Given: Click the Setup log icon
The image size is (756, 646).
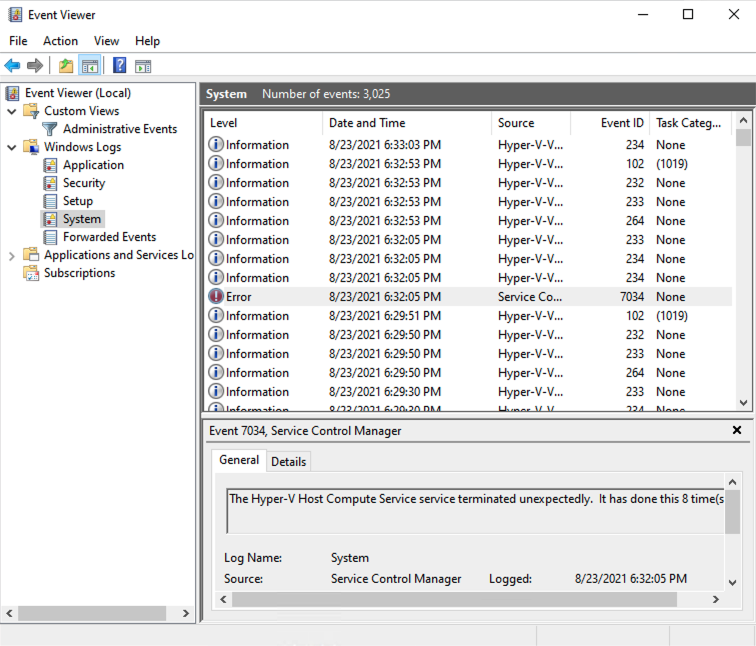Looking at the screenshot, I should [50, 201].
